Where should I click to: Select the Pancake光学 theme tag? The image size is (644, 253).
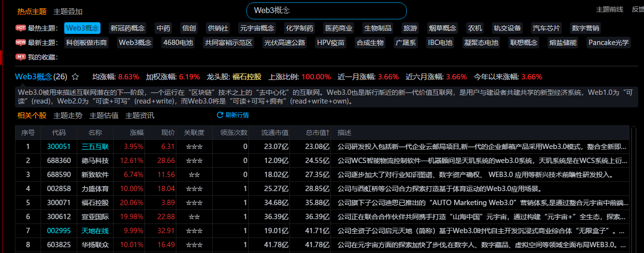(x=609, y=43)
